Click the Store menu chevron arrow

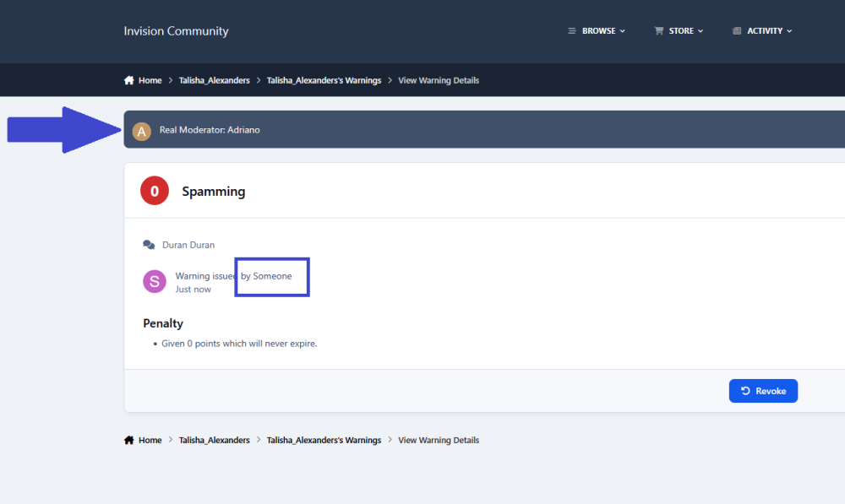pos(701,31)
